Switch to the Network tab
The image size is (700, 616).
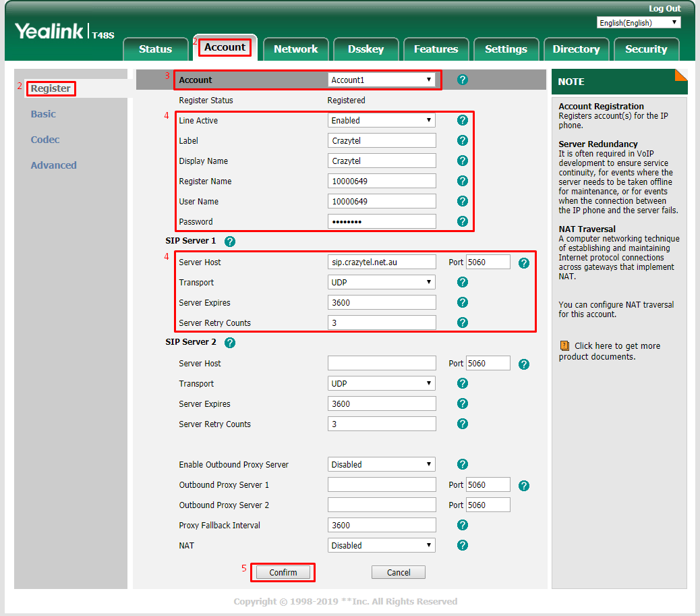click(295, 49)
